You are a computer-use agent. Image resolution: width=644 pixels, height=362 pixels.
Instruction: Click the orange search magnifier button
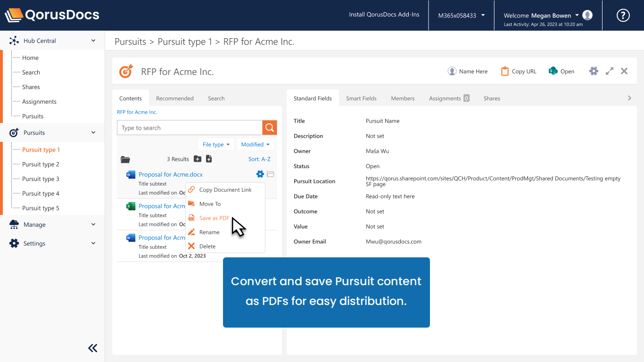270,128
